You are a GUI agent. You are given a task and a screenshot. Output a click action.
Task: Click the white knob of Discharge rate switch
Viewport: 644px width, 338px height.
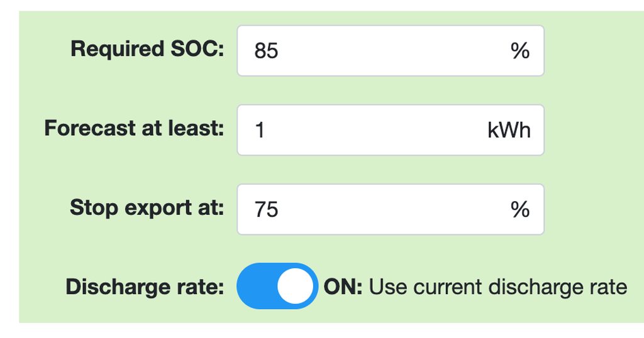[295, 286]
